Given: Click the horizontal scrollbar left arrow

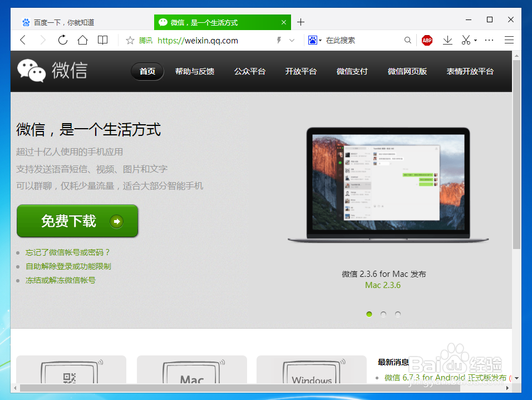Looking at the screenshot, I should (x=15, y=388).
